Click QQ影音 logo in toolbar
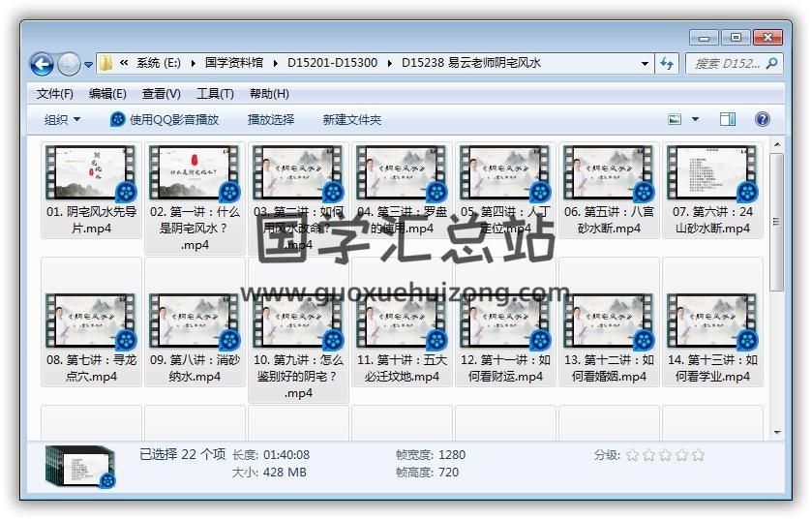Screen dimensions: 812x520 (117, 120)
